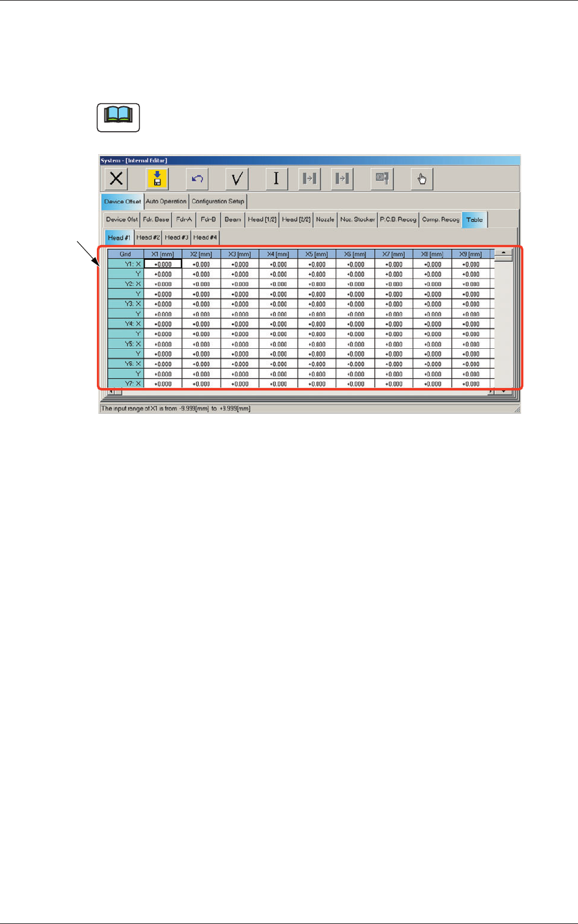Click the first grayed arrow-to-bar icon
The image size is (578, 924).
pyautogui.click(x=310, y=179)
